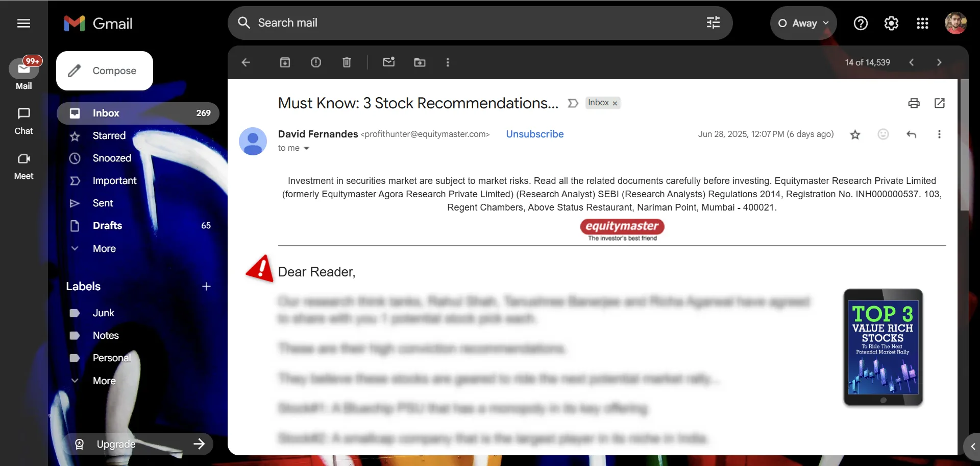Click the Compose button
This screenshot has width=980, height=466.
click(x=105, y=71)
